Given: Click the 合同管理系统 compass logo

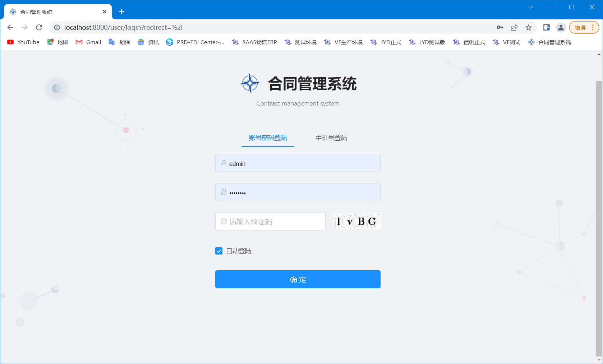Looking at the screenshot, I should (x=250, y=83).
